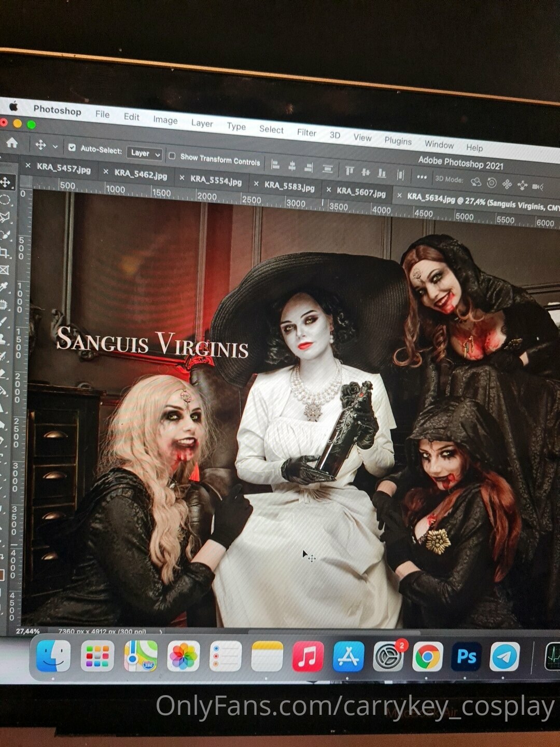Switch to the KRA_5607.jpg document tab

point(361,192)
